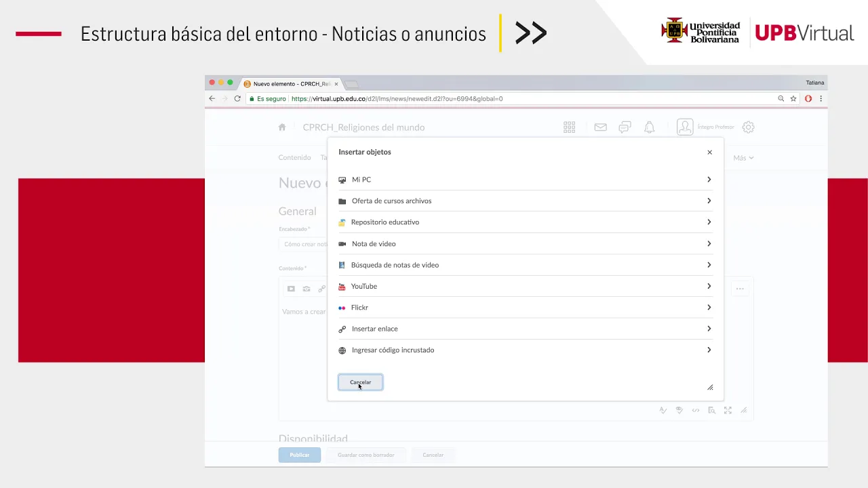
Task: Select the Nuevo elemento browser tab
Action: point(292,84)
